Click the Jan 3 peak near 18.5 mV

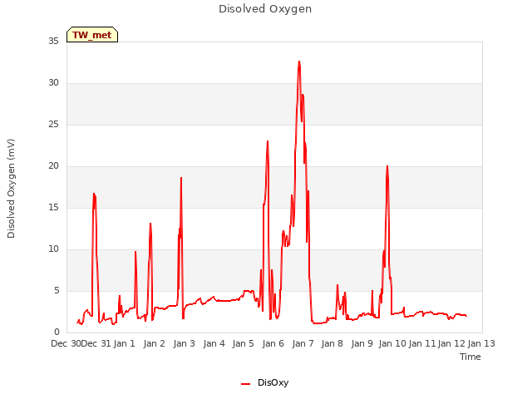(x=181, y=178)
